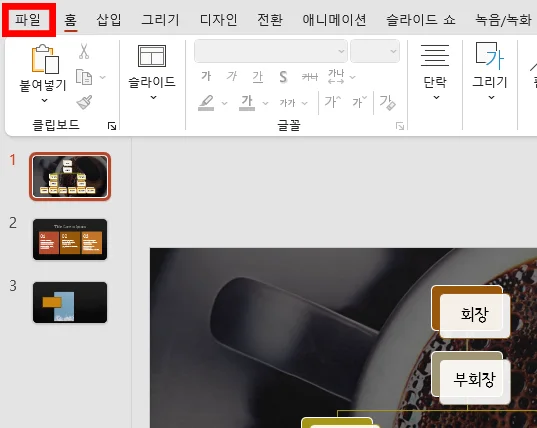
Task: Click the 그리기 drawing group icon
Action: pyautogui.click(x=490, y=55)
